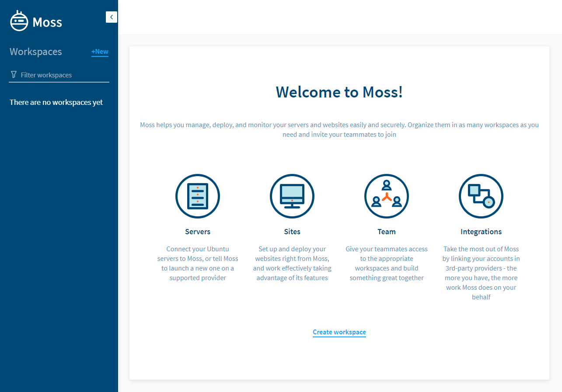
Task: Click the +New workspace link
Action: click(x=100, y=52)
